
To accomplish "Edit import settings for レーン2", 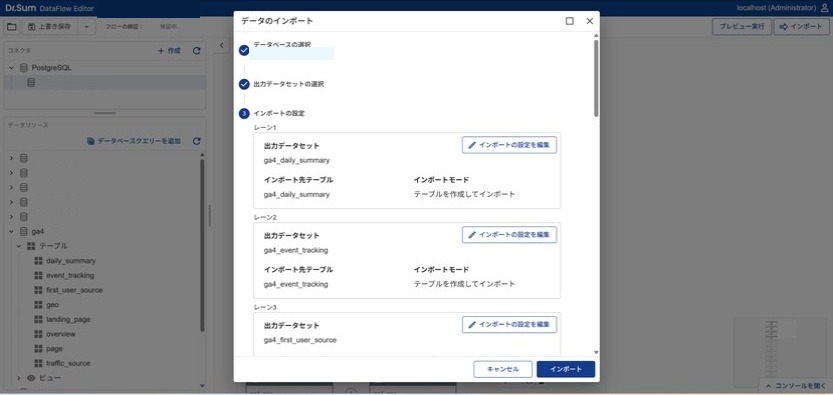I will (509, 235).
